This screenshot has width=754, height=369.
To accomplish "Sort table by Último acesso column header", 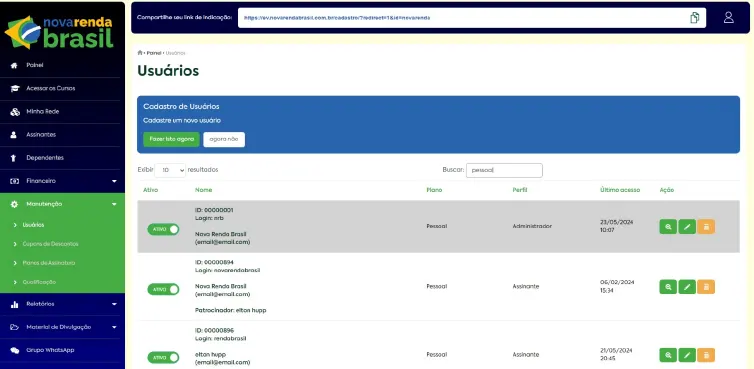I will click(x=620, y=190).
